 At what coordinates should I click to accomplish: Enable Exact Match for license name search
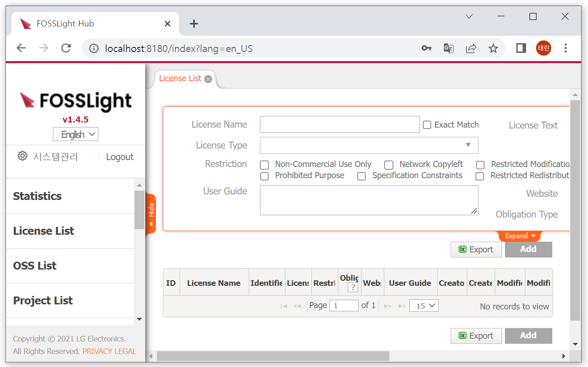point(426,124)
